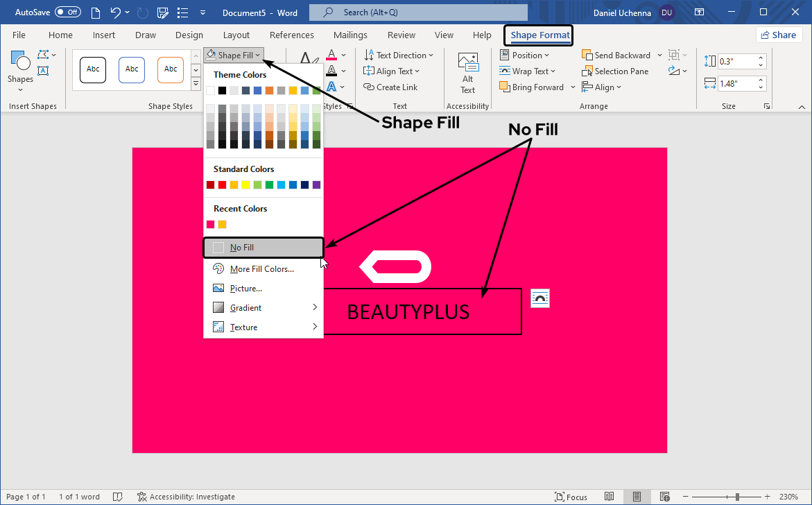Viewport: 812px width, 505px height.
Task: Click the Create Link icon
Action: point(369,87)
